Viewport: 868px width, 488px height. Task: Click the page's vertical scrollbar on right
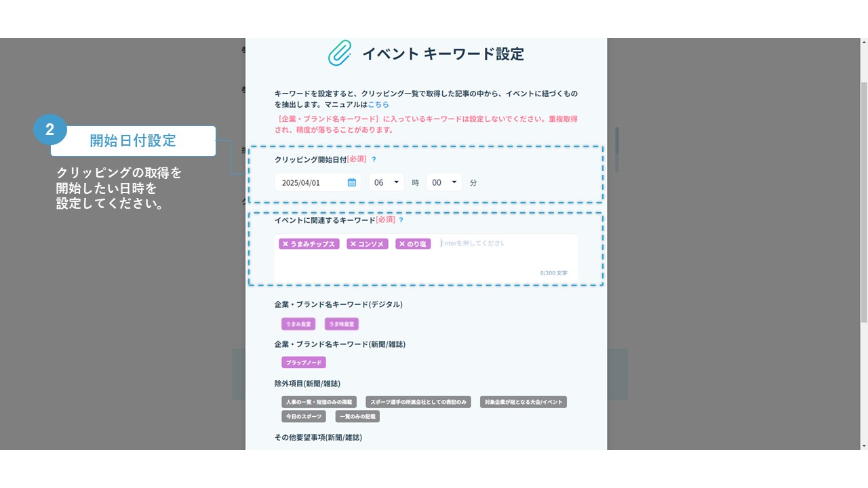click(x=863, y=203)
